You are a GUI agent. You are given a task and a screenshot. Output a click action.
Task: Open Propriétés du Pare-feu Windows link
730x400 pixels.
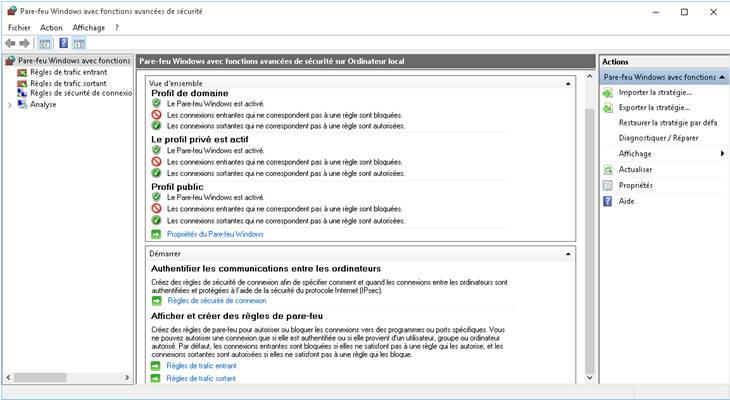pos(215,234)
